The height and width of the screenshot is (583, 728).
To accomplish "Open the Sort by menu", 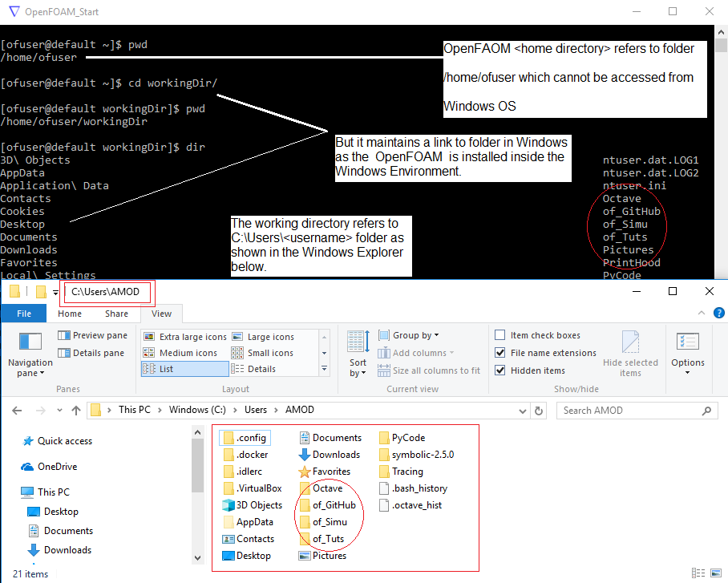I will click(358, 354).
